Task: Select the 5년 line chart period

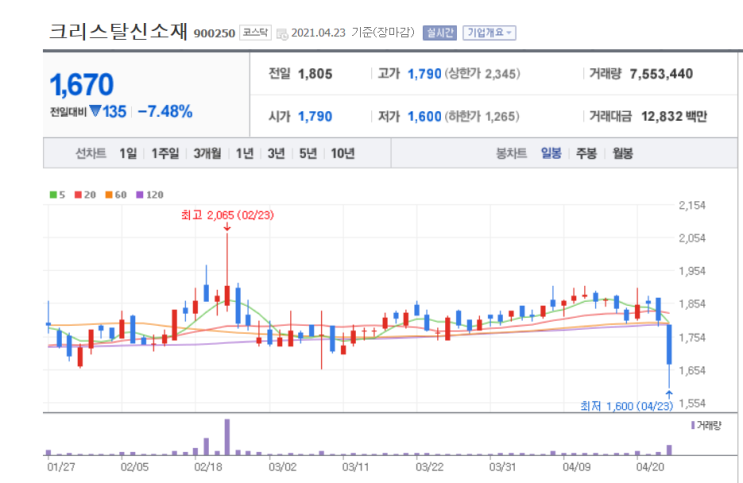Action: pos(308,153)
